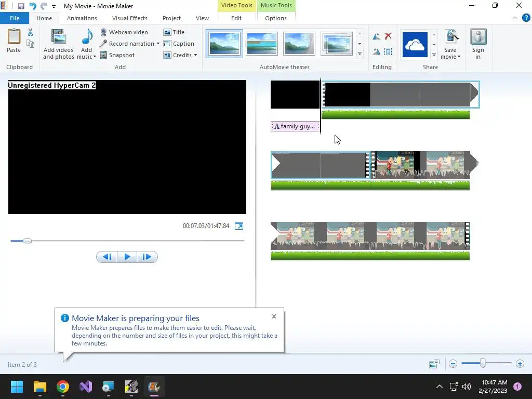The width and height of the screenshot is (532, 399).
Task: Zoom out the timeline with minus
Action: (x=453, y=364)
